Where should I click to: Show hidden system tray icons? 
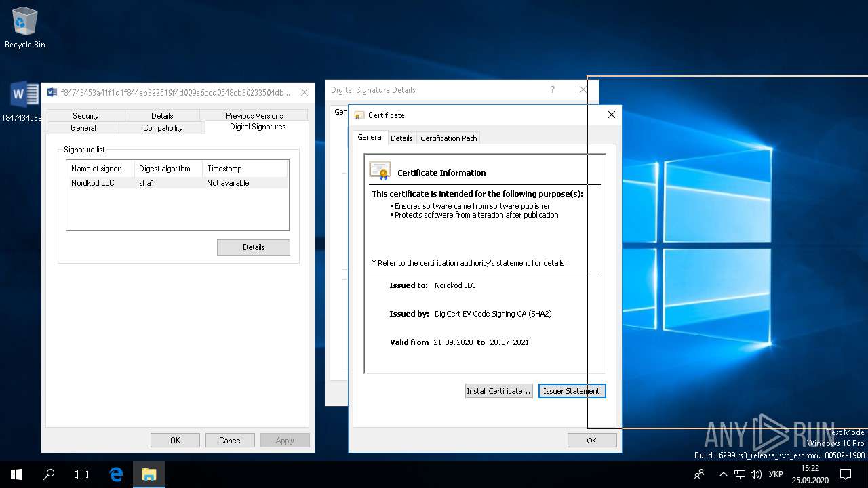[723, 474]
